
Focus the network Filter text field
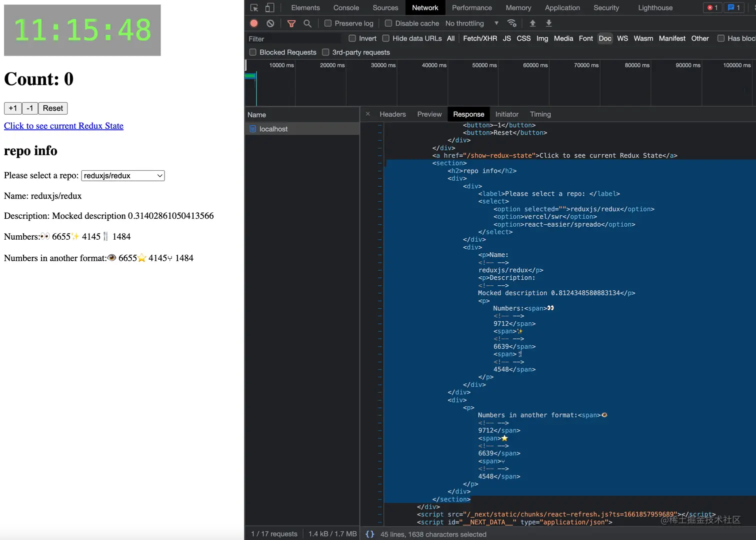click(x=293, y=39)
